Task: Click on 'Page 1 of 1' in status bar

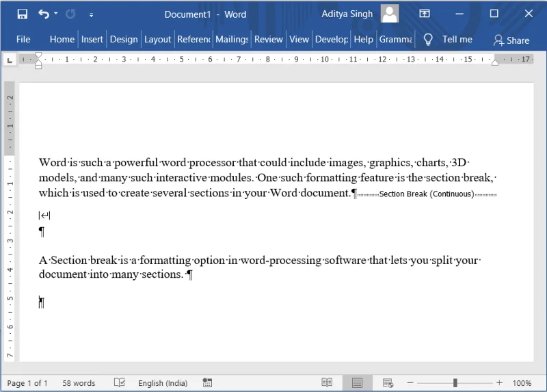Action: [27, 383]
